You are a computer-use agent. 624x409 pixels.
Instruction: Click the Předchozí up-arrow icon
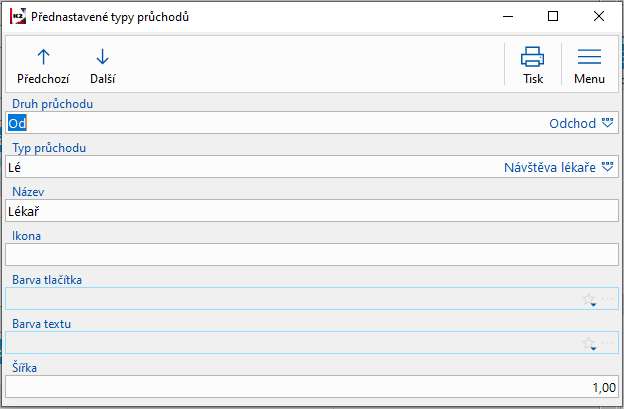[43, 57]
